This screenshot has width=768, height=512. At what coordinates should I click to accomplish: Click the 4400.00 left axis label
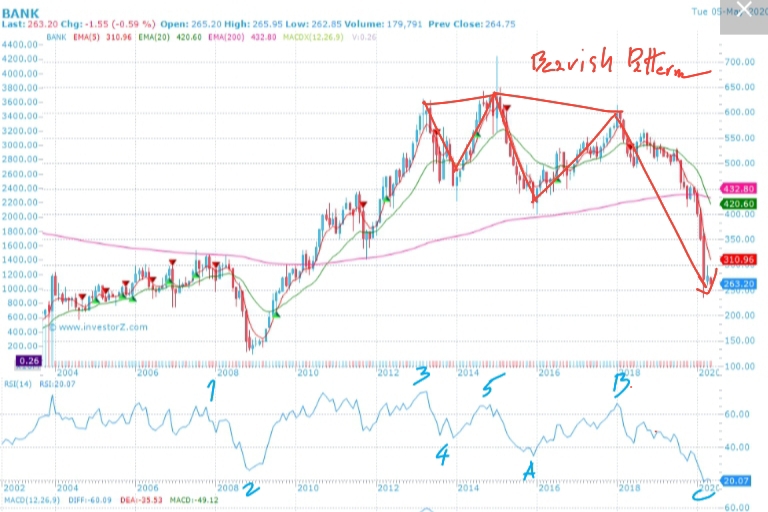pos(20,45)
